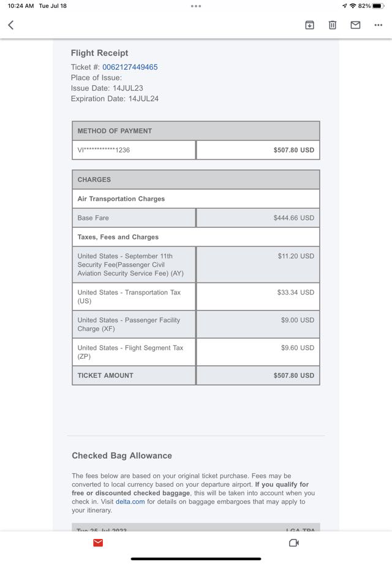Tap the multitasking dots at top center
This screenshot has height=564, width=392.
(x=196, y=6)
